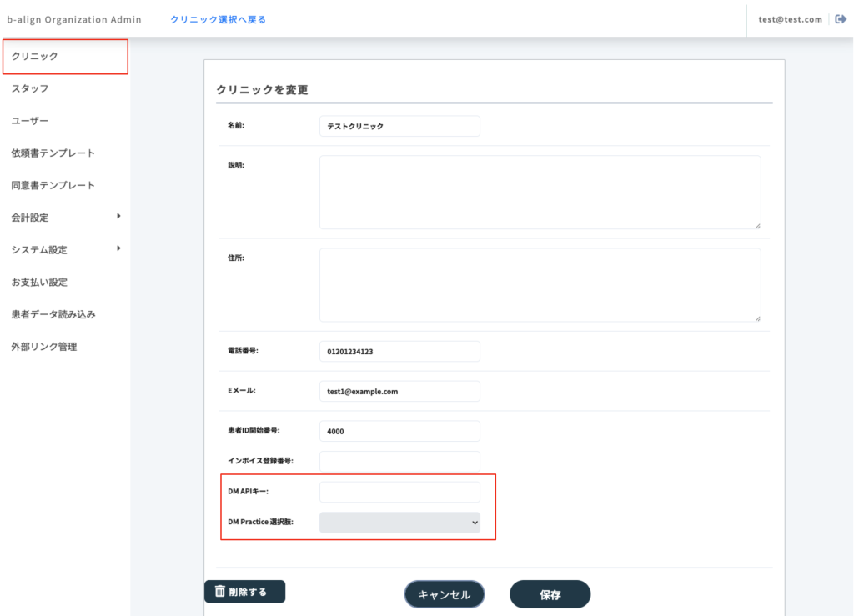Open 依頼書テンプレート menu item

point(53,153)
